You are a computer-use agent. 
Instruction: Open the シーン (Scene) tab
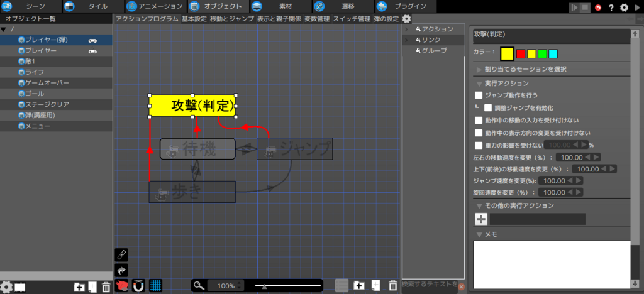31,6
